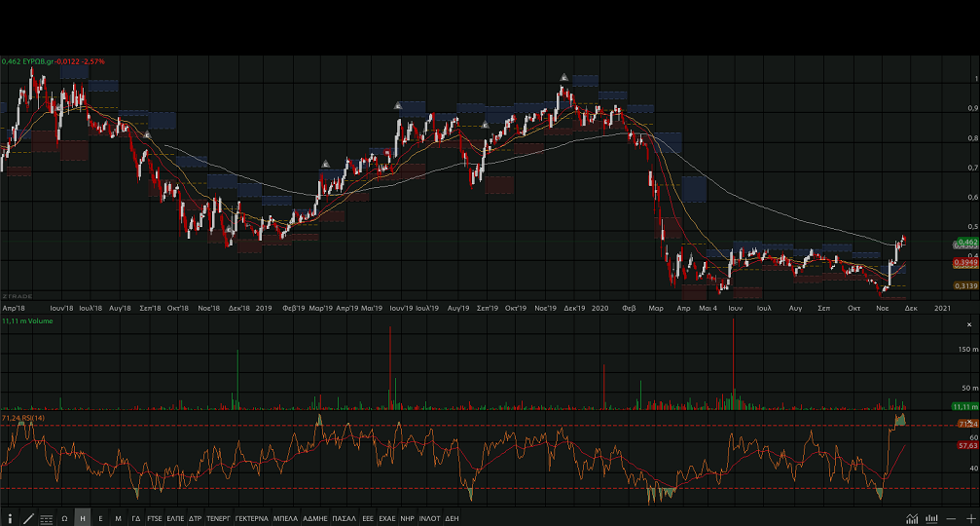
Task: Zoom out with the minus icon
Action: point(952,518)
